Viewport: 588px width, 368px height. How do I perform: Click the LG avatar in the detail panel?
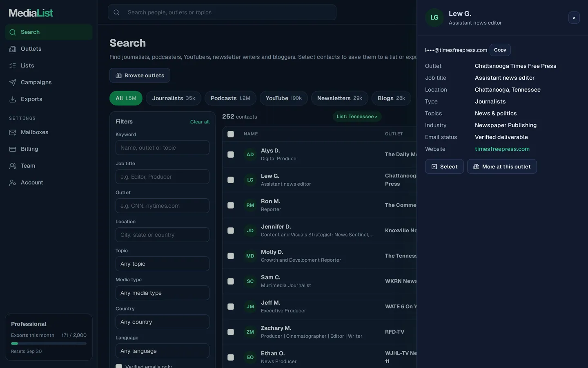pyautogui.click(x=434, y=18)
